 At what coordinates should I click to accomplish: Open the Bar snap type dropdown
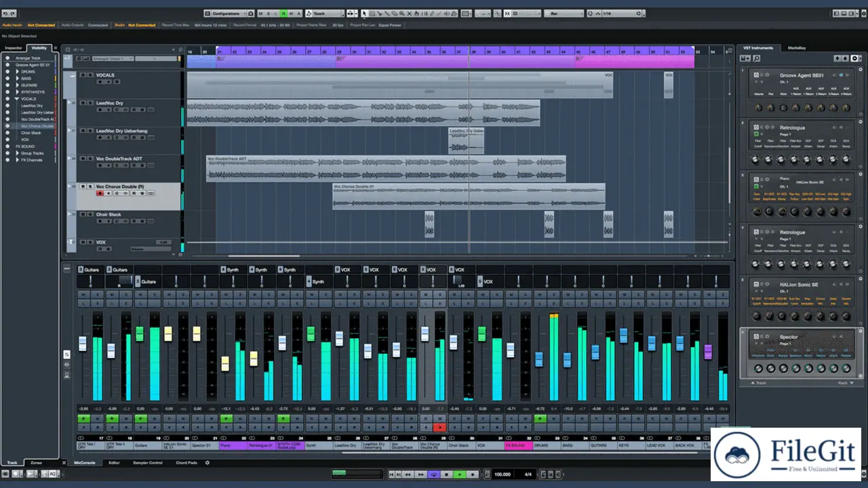click(x=564, y=14)
